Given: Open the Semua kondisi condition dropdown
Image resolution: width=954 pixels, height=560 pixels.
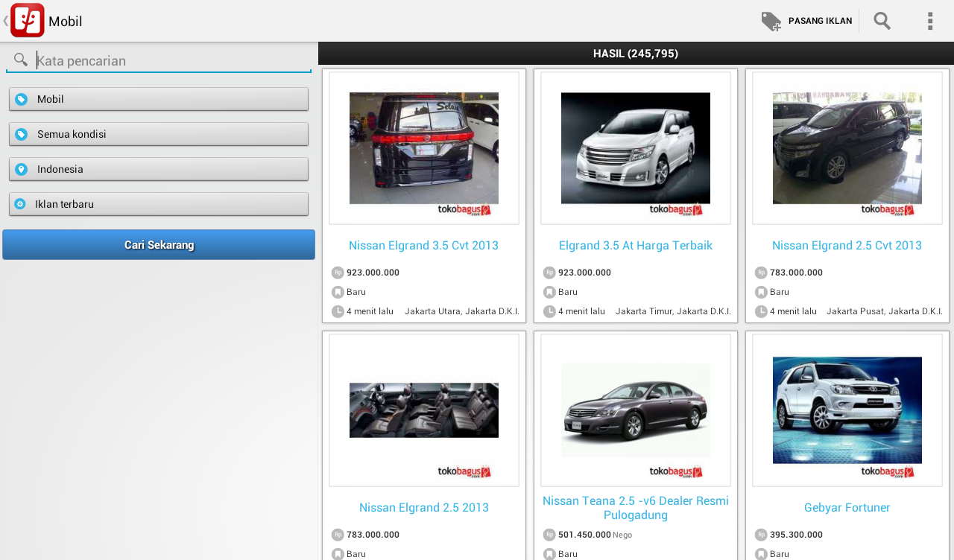Looking at the screenshot, I should pyautogui.click(x=159, y=134).
